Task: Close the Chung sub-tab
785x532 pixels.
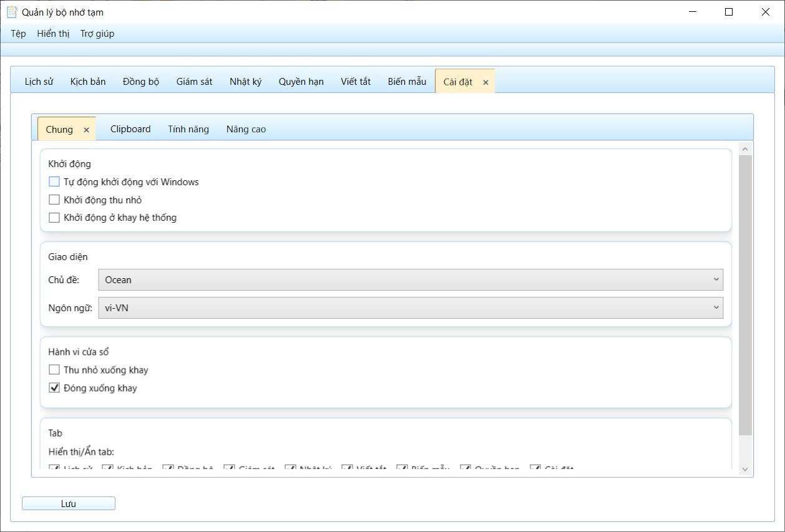Action: click(87, 130)
